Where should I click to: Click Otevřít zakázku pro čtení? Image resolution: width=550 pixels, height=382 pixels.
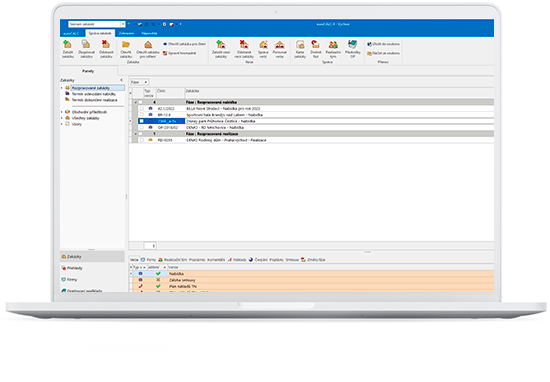(x=185, y=44)
